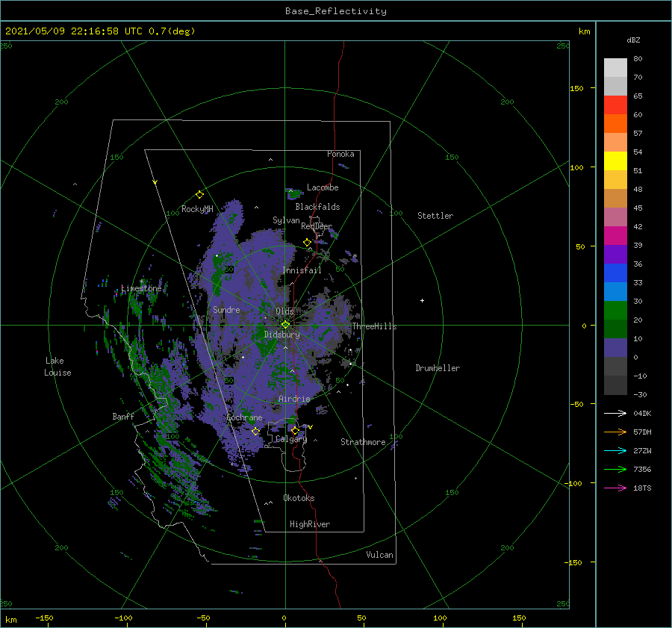Click the yellow diamond marker south of RedDeer

tap(308, 243)
